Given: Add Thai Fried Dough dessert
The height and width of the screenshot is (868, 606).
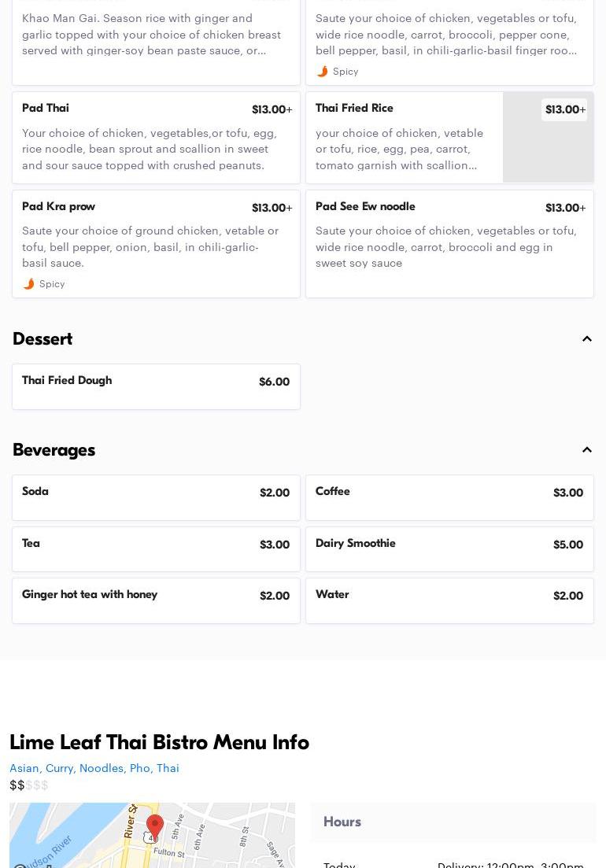Looking at the screenshot, I should [156, 387].
